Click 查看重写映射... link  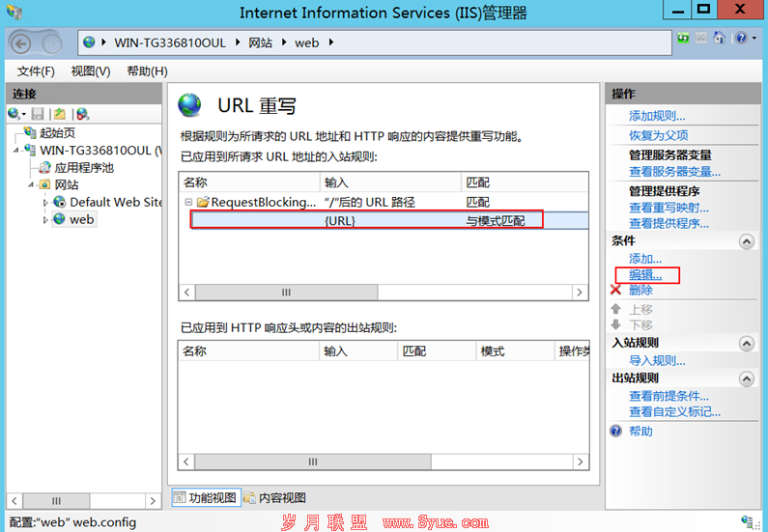668,208
